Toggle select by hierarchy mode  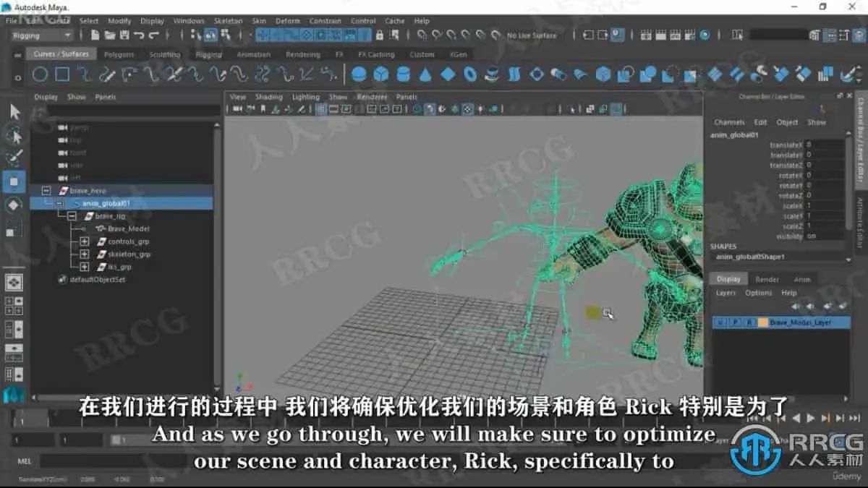[x=195, y=35]
